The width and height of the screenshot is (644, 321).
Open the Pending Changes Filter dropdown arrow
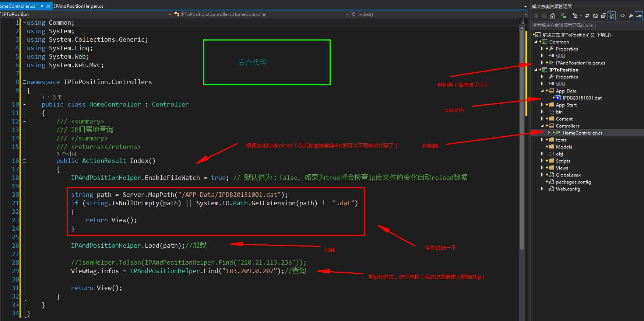581,16
